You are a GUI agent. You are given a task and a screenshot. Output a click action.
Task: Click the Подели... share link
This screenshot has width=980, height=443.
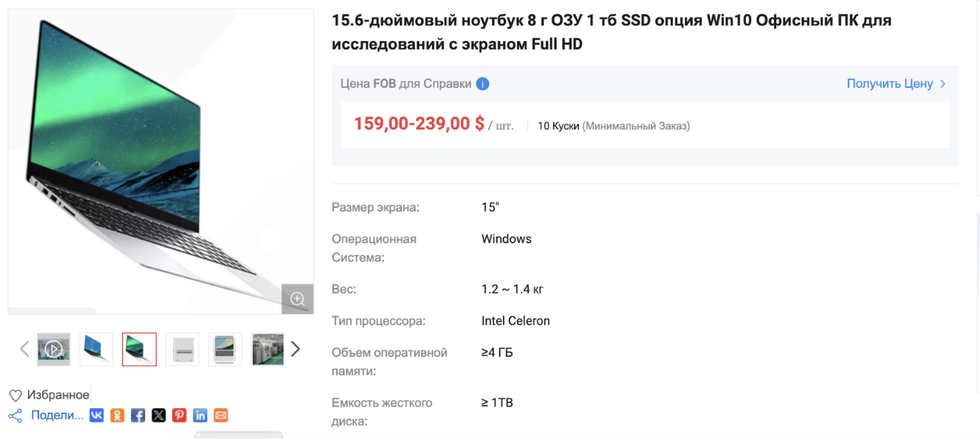click(x=57, y=416)
